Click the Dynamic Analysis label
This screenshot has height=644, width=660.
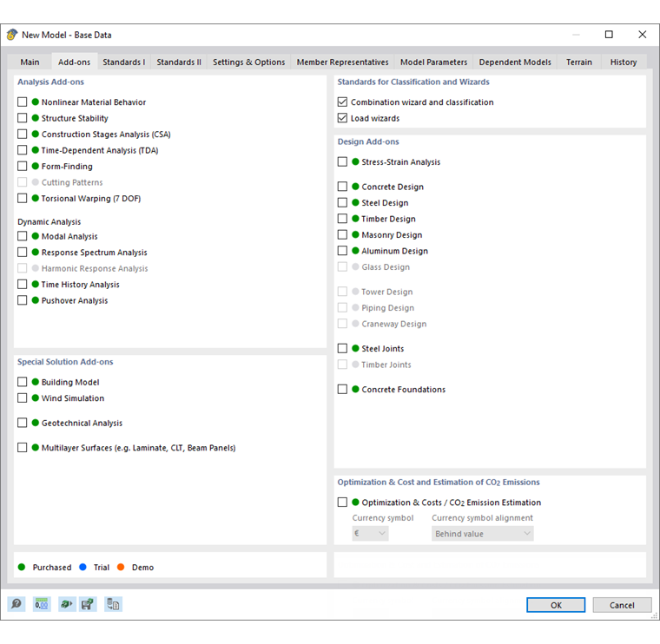[x=49, y=221]
